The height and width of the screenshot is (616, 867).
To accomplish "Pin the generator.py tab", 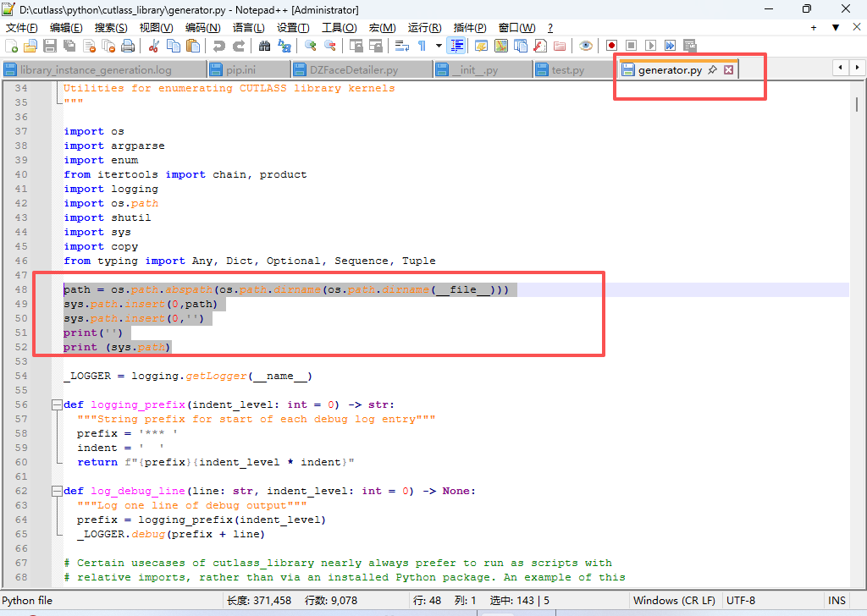I will pos(713,69).
